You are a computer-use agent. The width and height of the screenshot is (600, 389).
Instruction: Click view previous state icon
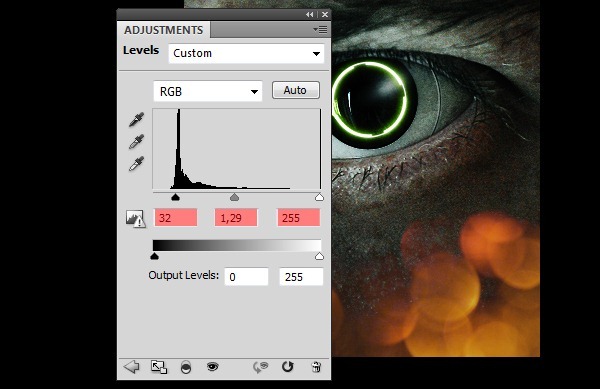pos(261,367)
